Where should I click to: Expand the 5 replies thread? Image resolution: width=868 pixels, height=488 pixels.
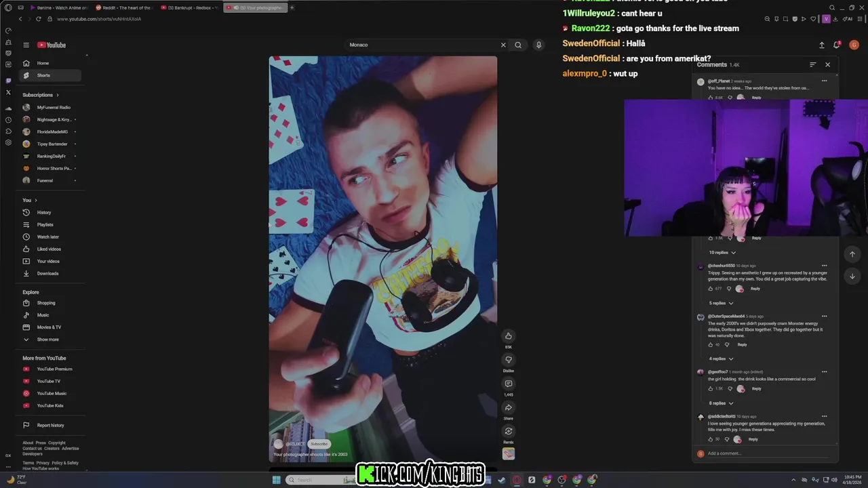[x=721, y=303]
